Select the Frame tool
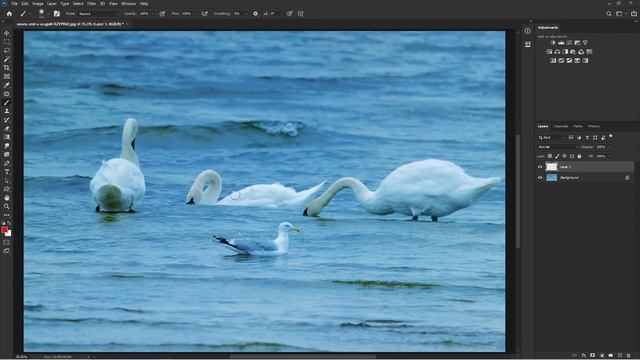 [7, 76]
